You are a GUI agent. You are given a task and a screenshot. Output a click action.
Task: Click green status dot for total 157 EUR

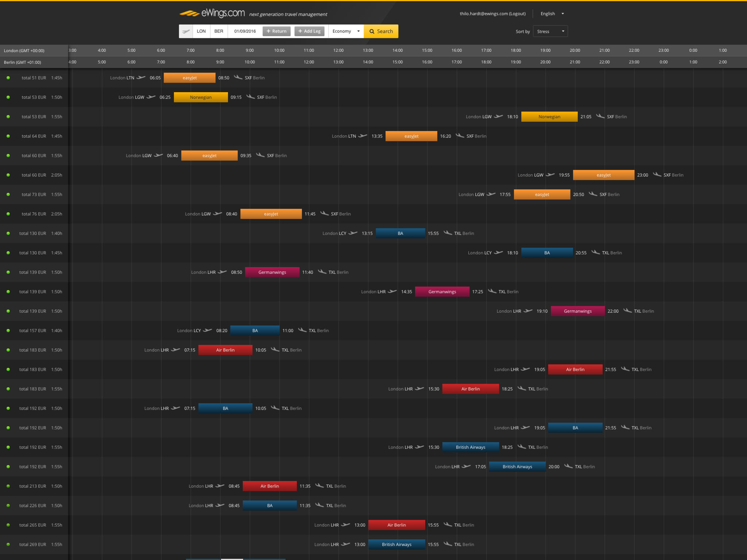8,331
